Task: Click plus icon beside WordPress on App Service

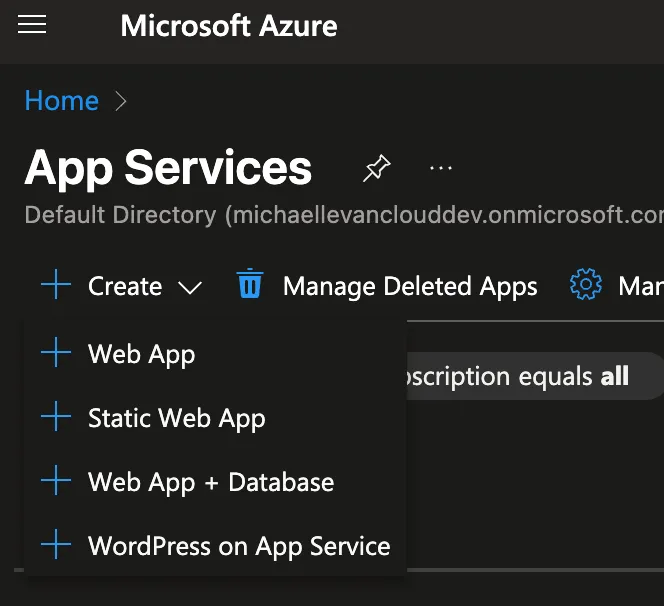Action: pyautogui.click(x=56, y=544)
